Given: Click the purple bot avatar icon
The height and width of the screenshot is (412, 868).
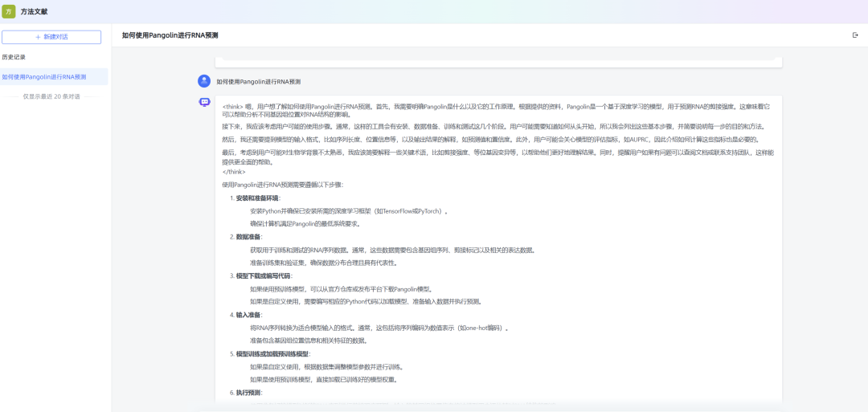Looking at the screenshot, I should (204, 102).
